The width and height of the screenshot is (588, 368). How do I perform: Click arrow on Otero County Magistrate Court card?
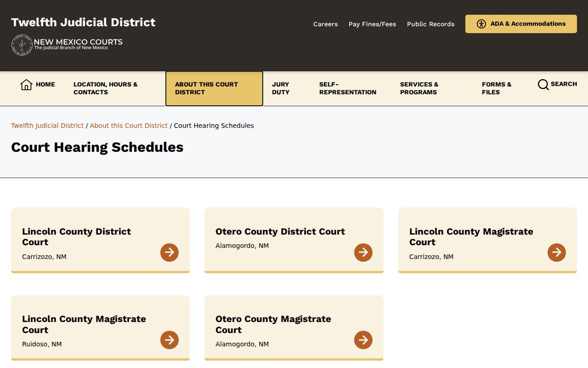point(363,340)
